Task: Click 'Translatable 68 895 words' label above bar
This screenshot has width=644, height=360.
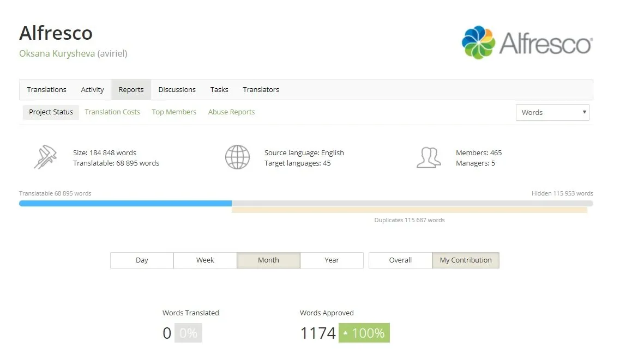Action: point(56,193)
